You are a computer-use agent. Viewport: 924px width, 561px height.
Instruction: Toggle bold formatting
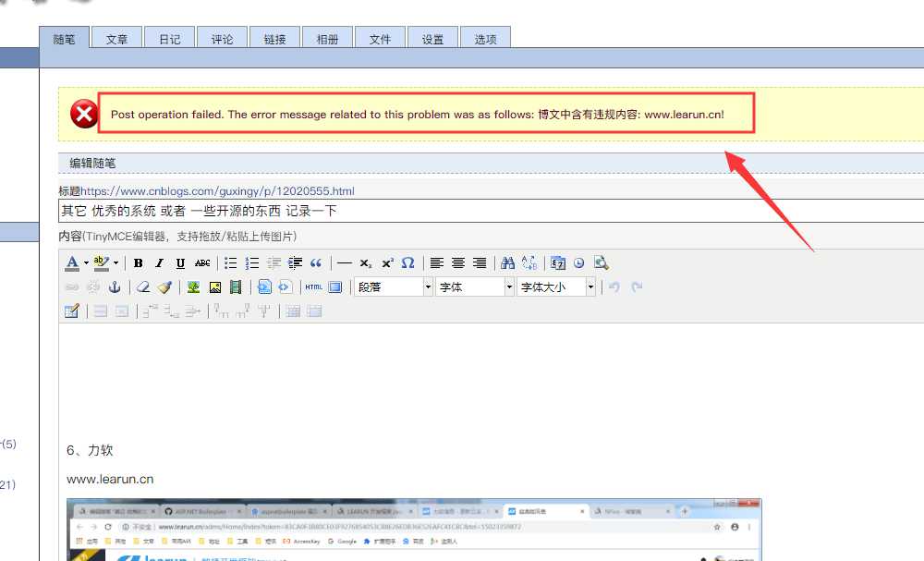[138, 262]
